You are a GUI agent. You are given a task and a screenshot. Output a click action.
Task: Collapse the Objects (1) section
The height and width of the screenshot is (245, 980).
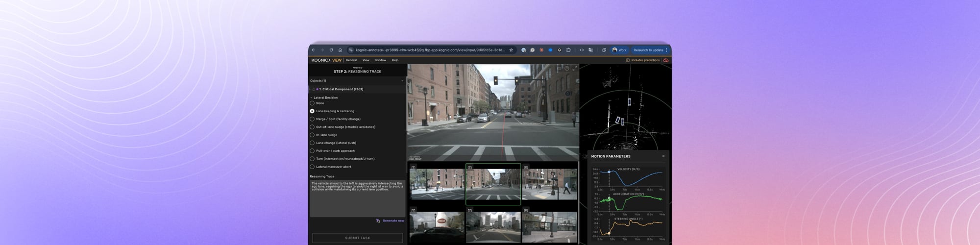[402, 81]
